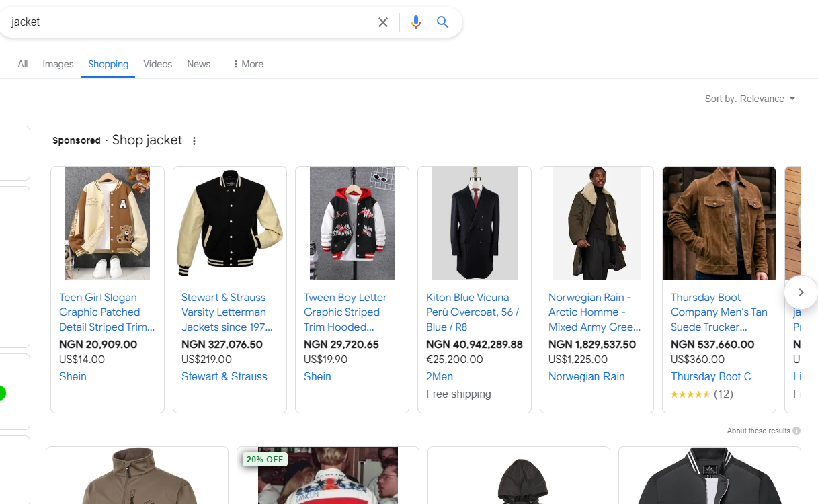The width and height of the screenshot is (818, 504).
Task: Click the Shop jacket heading
Action: click(x=147, y=140)
